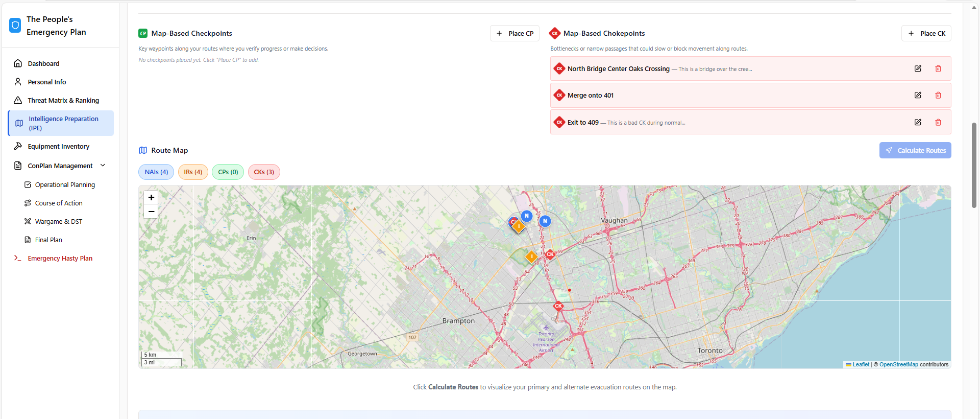Zoom in the route map

[x=151, y=197]
